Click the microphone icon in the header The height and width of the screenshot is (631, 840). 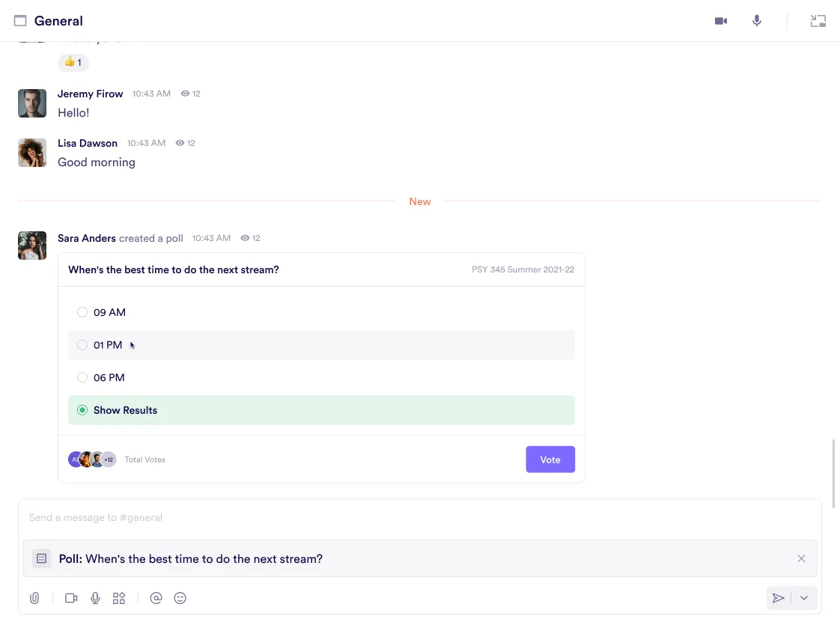(x=757, y=21)
